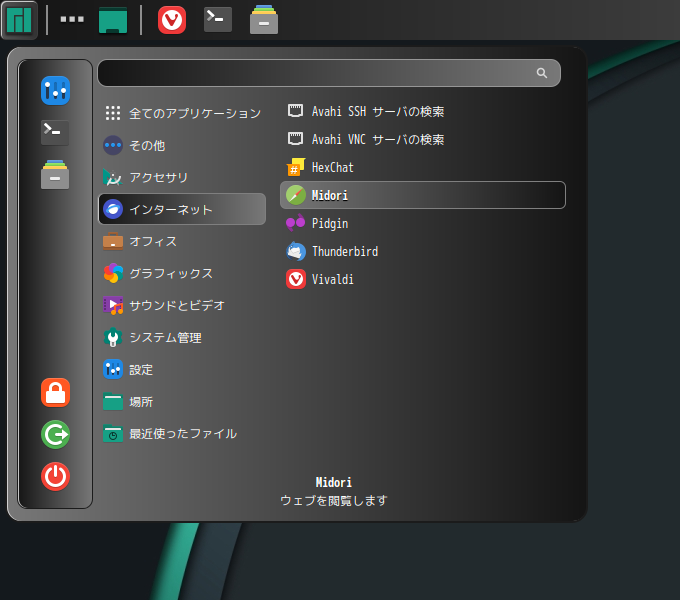The height and width of the screenshot is (600, 680).
Task: Select the 場所 category
Action: pos(182,401)
